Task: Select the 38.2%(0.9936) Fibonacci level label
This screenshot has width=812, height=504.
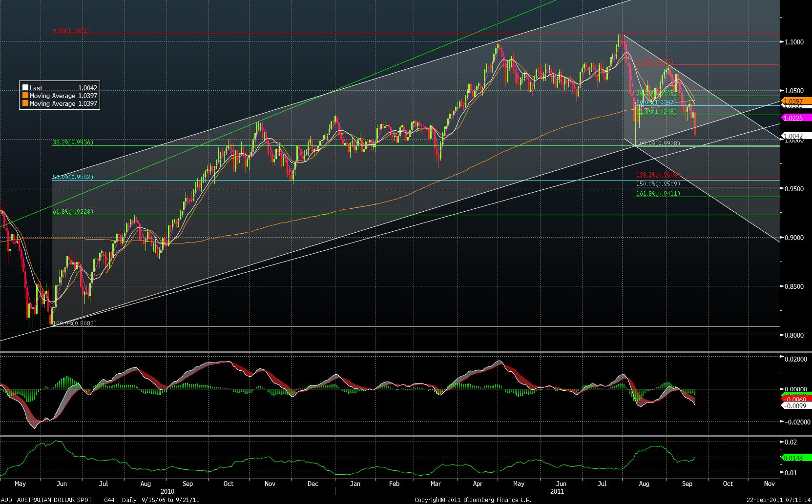Action: pos(72,142)
